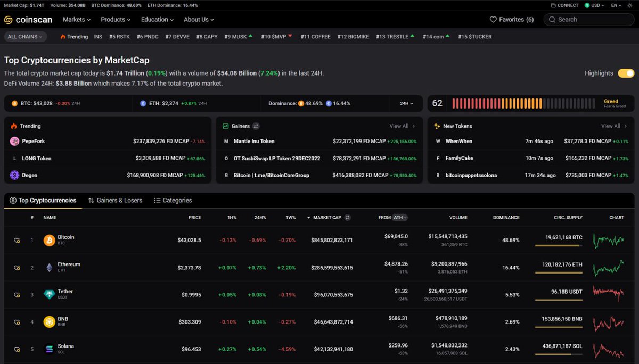Open trending token #15 $TUCKER
Viewport: 639px width, 364px height.
[475, 37]
